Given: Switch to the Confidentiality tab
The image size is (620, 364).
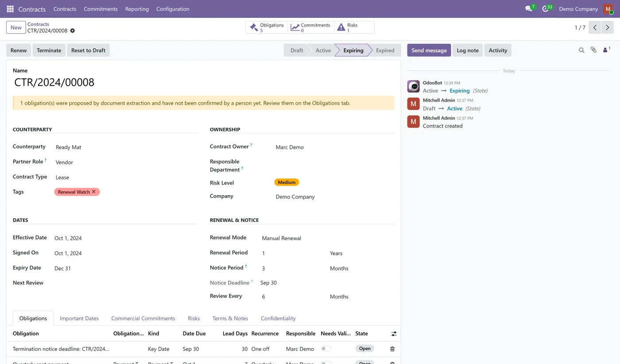Looking at the screenshot, I should click(278, 318).
